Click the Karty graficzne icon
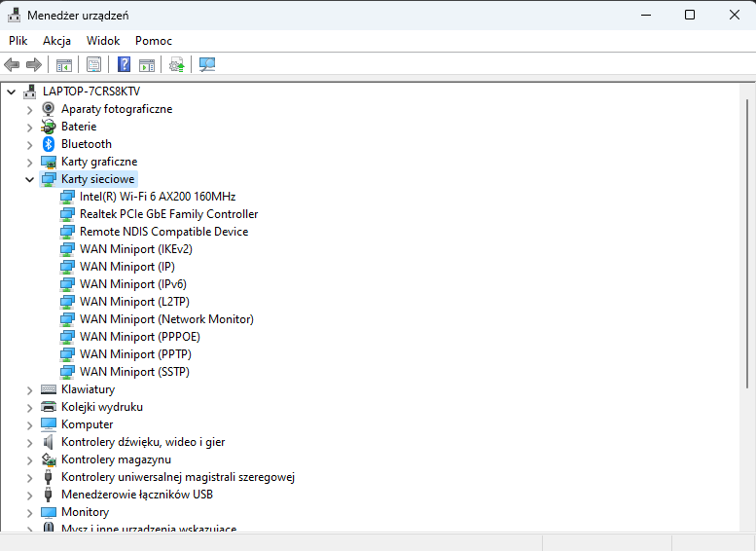 point(49,162)
